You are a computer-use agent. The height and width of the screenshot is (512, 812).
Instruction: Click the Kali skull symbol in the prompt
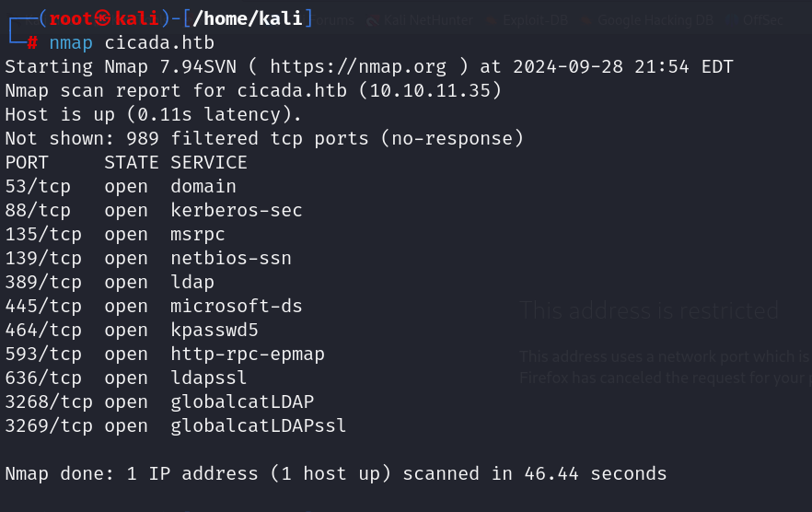102,18
